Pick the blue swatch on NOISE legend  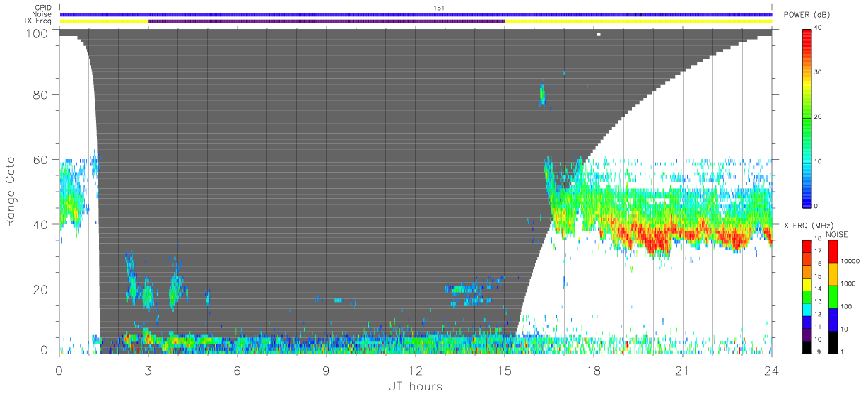[x=833, y=318]
